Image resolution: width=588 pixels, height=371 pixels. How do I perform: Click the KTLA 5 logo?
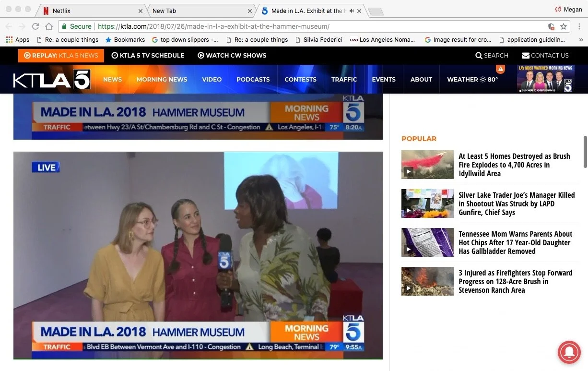click(52, 79)
